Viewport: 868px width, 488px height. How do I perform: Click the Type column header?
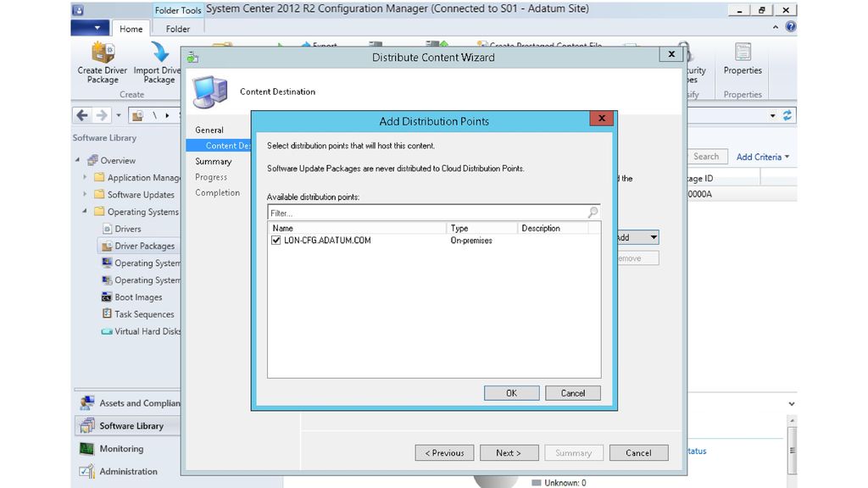point(482,228)
